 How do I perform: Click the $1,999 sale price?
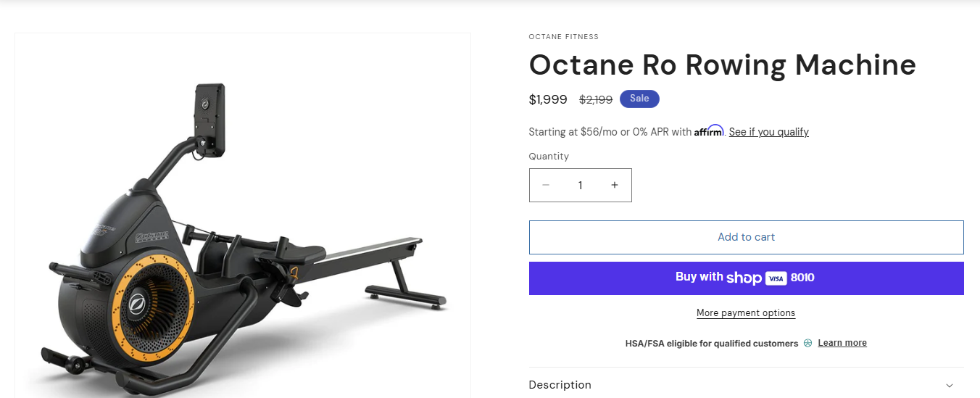tap(548, 99)
